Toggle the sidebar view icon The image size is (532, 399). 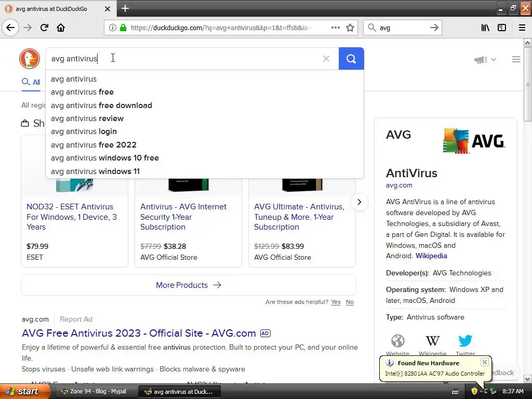coord(502,28)
